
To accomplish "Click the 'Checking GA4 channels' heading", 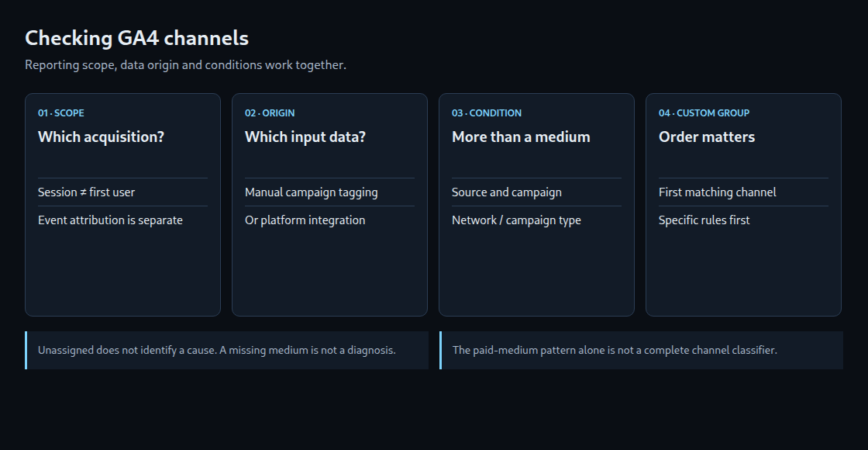I will coord(136,38).
